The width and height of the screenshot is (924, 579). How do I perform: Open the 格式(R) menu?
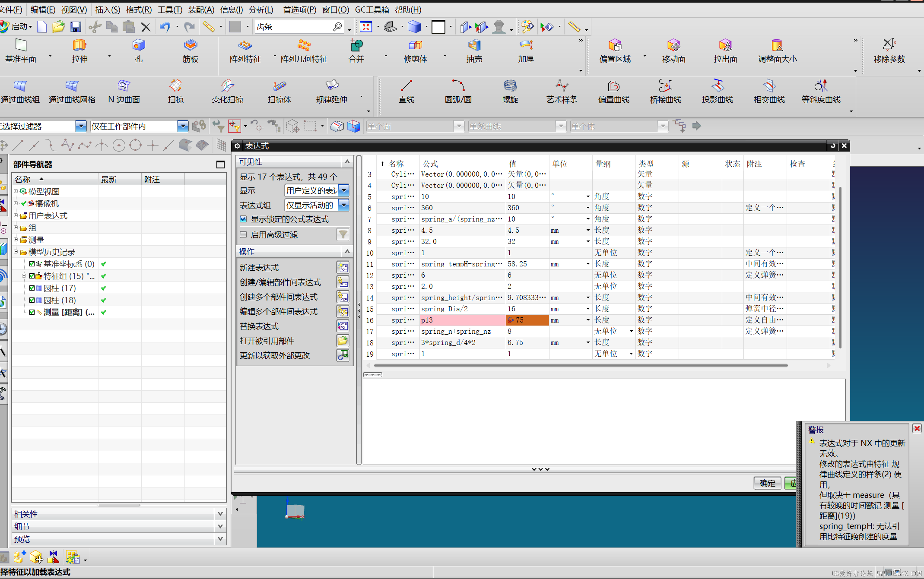click(x=139, y=9)
